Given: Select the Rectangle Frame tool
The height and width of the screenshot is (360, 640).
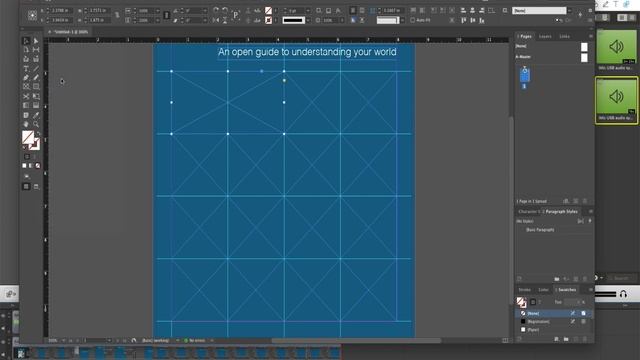Looking at the screenshot, I should 26,87.
